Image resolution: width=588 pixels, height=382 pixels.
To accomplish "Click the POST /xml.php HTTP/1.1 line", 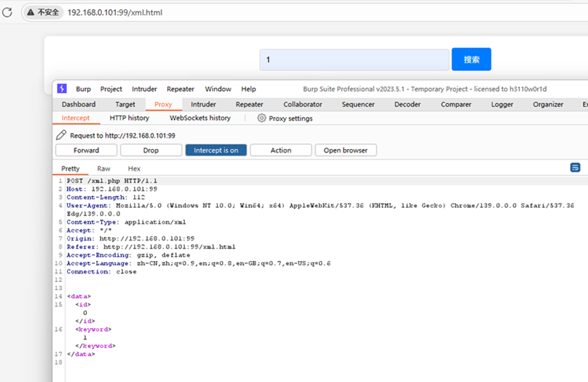I will [x=112, y=181].
